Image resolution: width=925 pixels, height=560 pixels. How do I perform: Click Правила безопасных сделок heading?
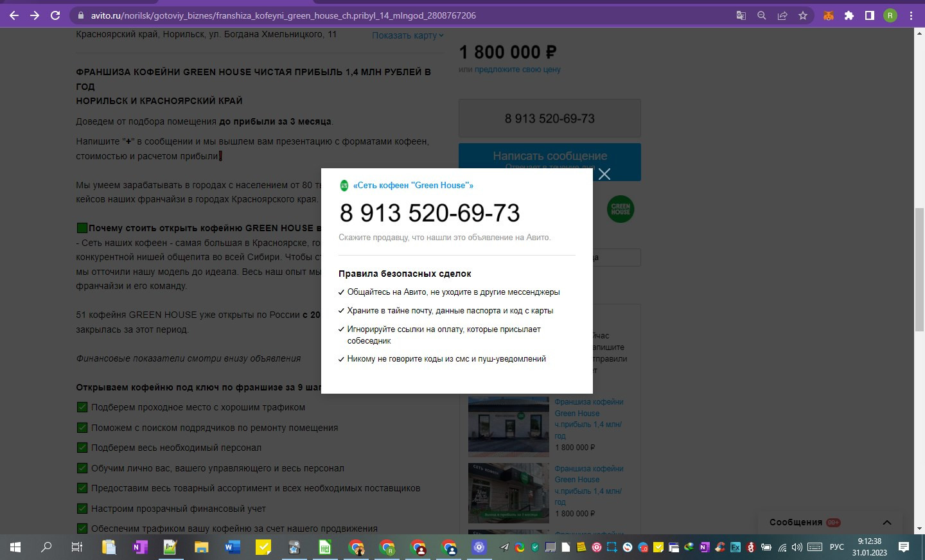pos(405,274)
